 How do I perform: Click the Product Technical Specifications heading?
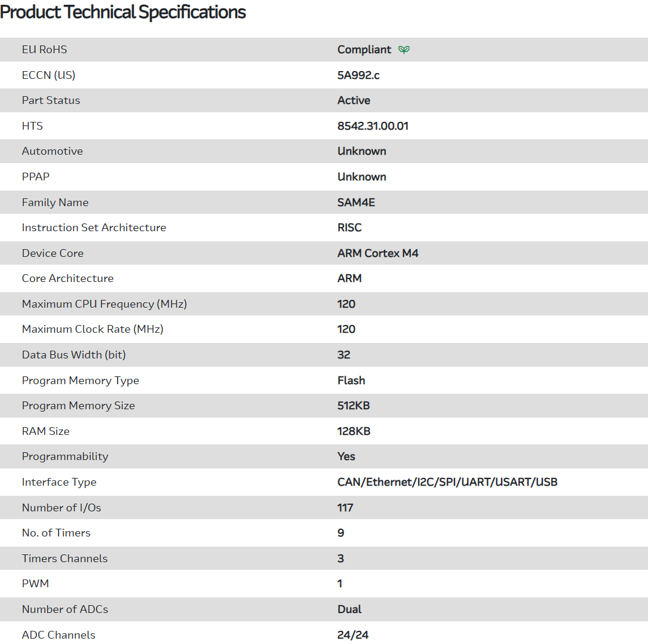click(123, 12)
